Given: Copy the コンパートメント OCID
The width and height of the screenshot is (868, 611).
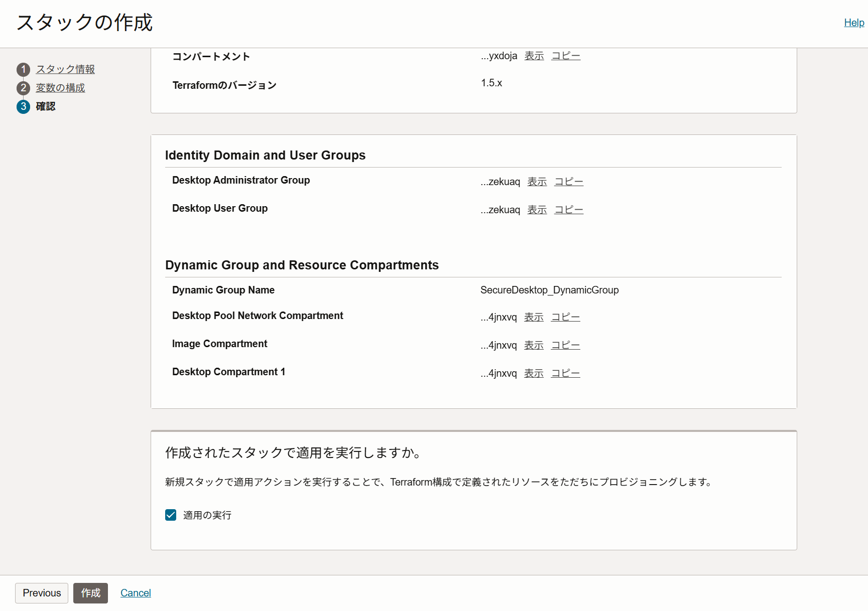Looking at the screenshot, I should 565,56.
